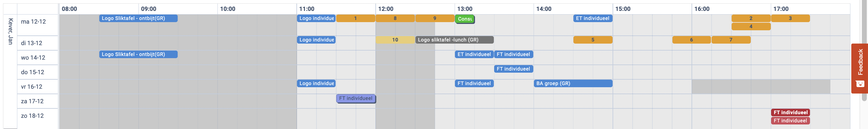Select ET individueel on Monday afternoon

pyautogui.click(x=593, y=18)
